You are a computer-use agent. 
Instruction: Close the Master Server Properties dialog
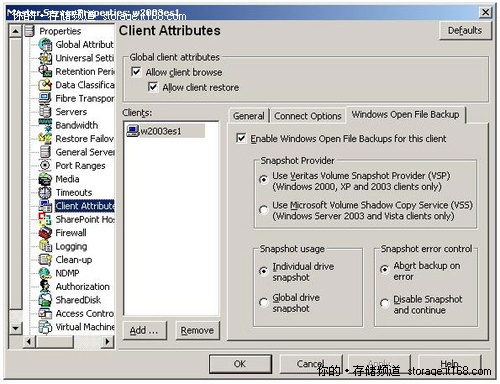coord(485,12)
